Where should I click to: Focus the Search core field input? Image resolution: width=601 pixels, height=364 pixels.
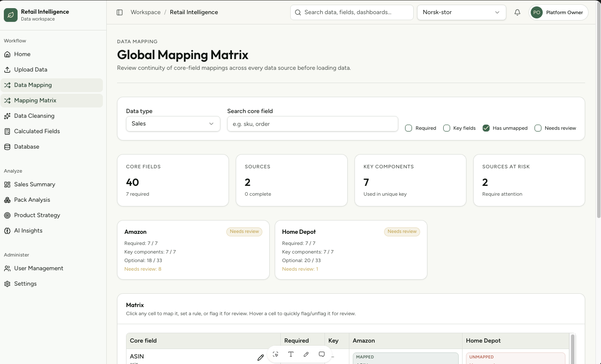(313, 124)
